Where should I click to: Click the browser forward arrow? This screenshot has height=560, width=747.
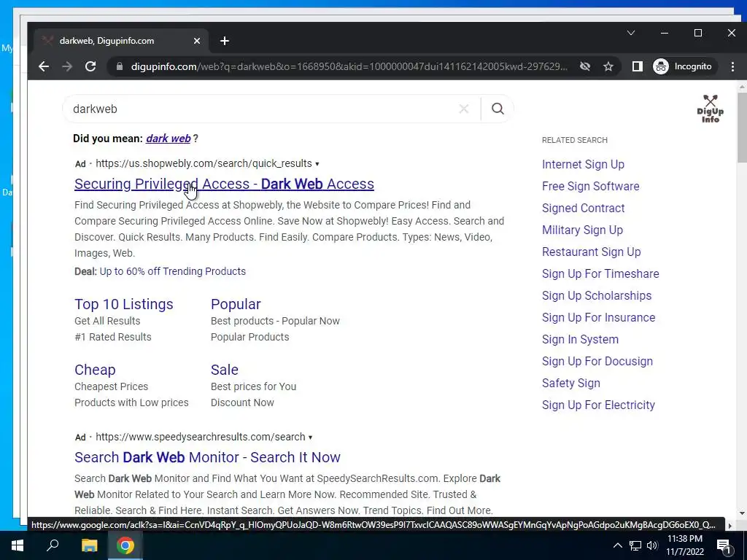[67, 66]
